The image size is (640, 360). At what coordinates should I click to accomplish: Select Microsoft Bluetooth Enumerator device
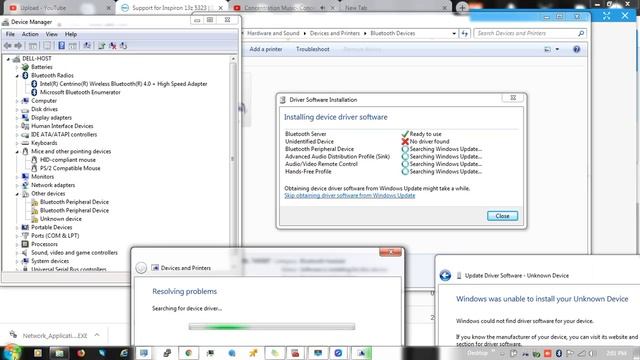coord(80,92)
